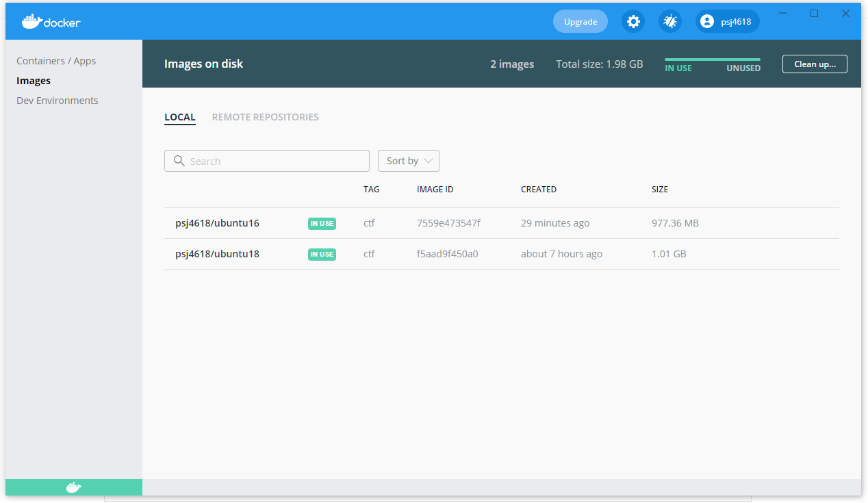Image resolution: width=868 pixels, height=503 pixels.
Task: Open the psj4618 account menu
Action: (728, 21)
